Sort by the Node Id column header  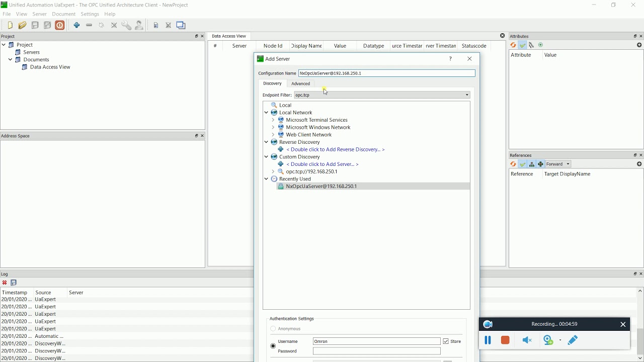273,46
